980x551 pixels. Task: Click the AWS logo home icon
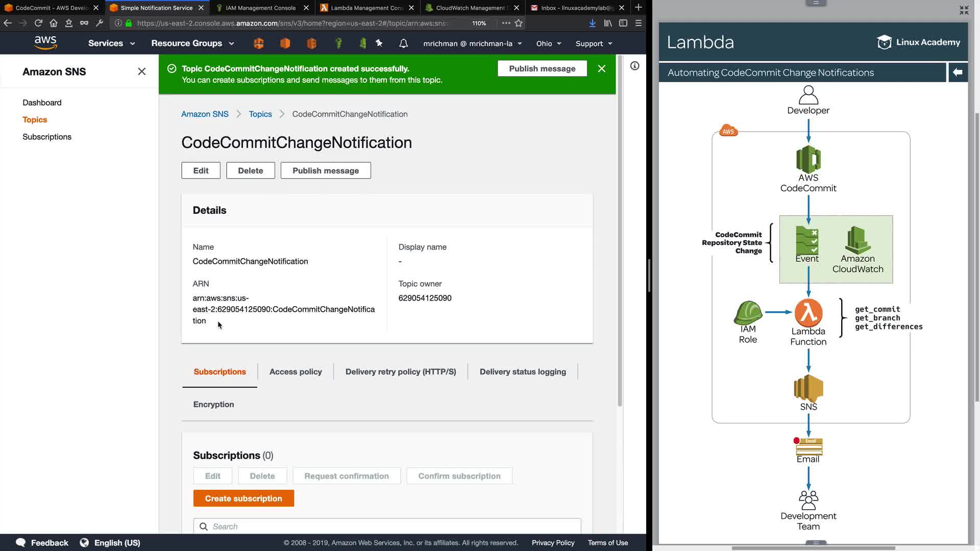45,43
